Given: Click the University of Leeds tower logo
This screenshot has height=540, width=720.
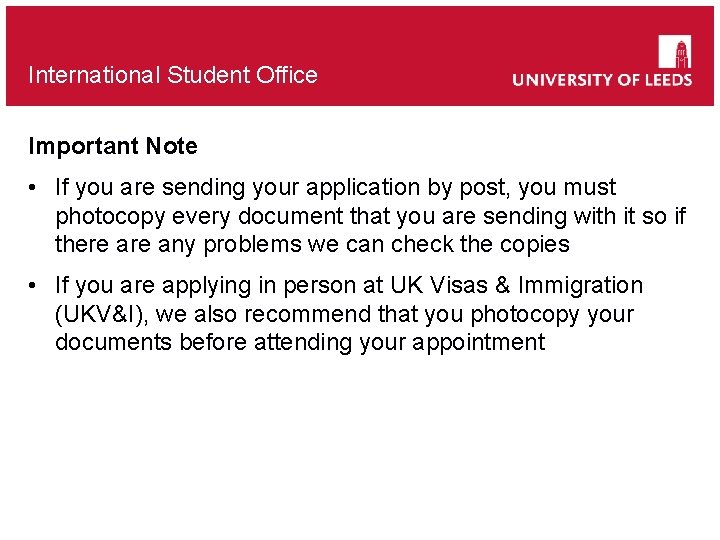Looking at the screenshot, I should click(674, 51).
